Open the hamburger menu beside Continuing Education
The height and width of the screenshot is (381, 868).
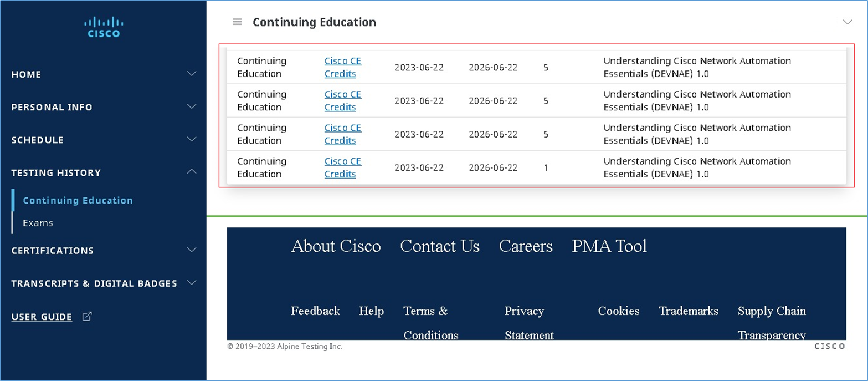tap(237, 22)
